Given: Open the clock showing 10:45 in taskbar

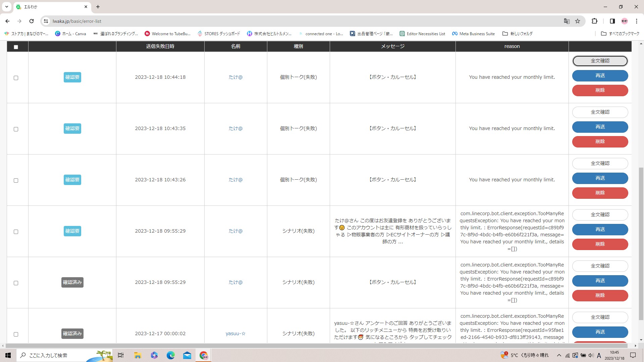Looking at the screenshot, I should pyautogui.click(x=614, y=355).
